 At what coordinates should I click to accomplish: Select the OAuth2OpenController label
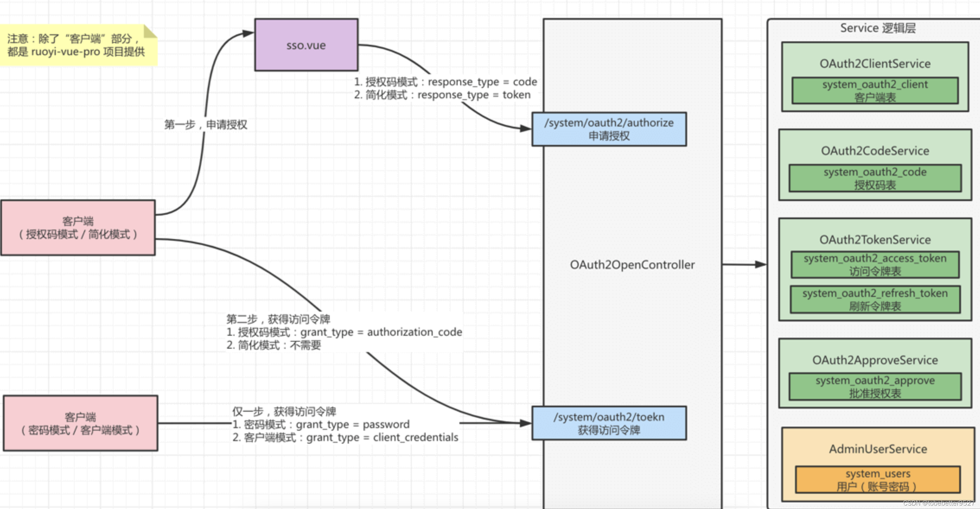pyautogui.click(x=632, y=265)
